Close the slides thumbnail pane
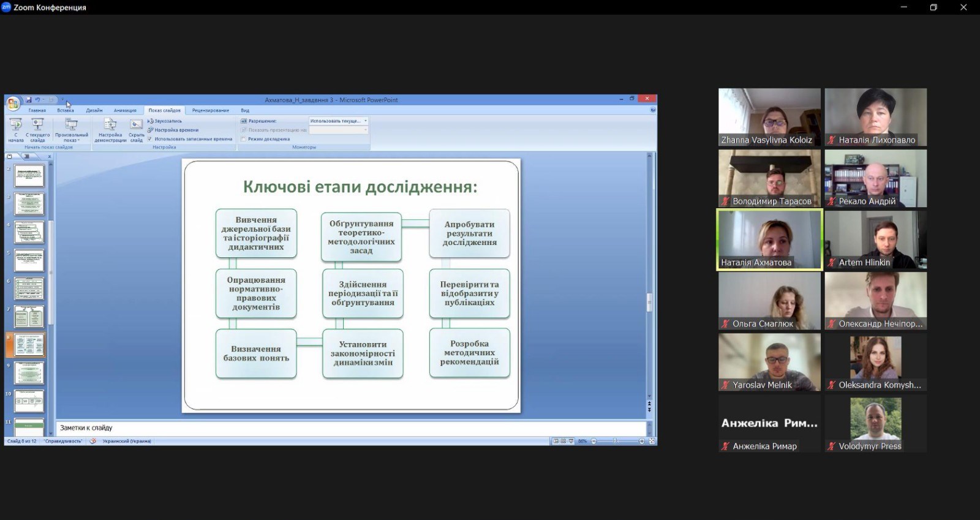The image size is (980, 520). pos(50,156)
